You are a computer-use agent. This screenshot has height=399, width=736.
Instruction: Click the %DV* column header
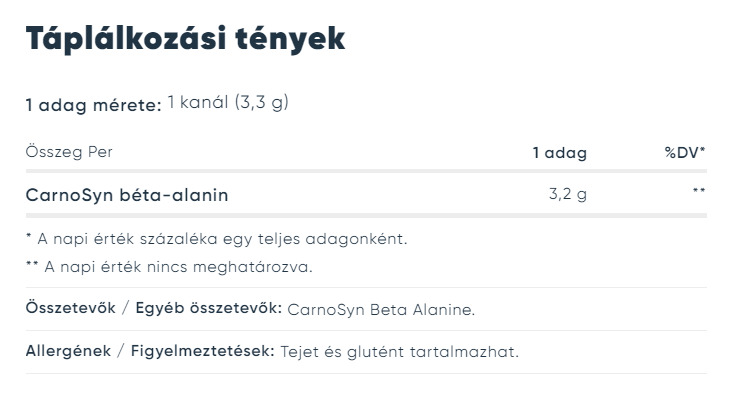(685, 152)
